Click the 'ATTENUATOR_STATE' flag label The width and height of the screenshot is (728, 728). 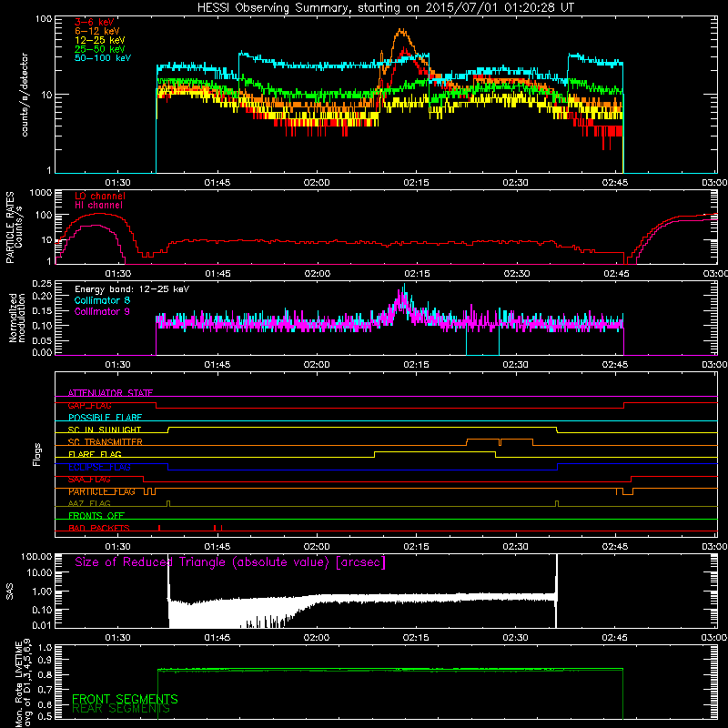click(x=110, y=393)
